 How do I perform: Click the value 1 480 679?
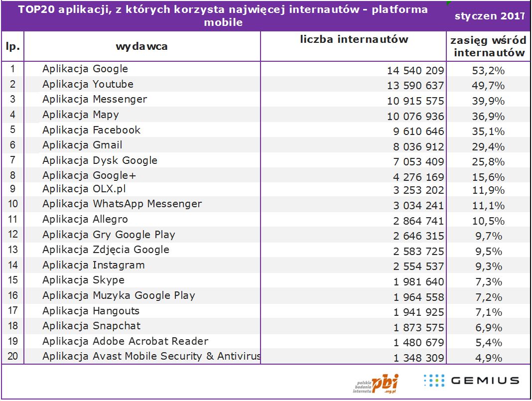418,343
